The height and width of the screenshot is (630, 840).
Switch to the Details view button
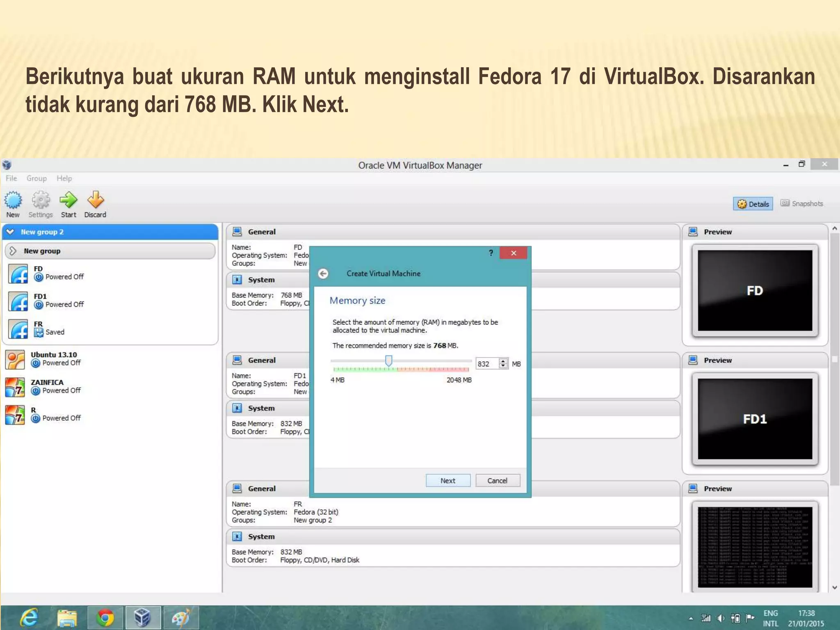(753, 204)
